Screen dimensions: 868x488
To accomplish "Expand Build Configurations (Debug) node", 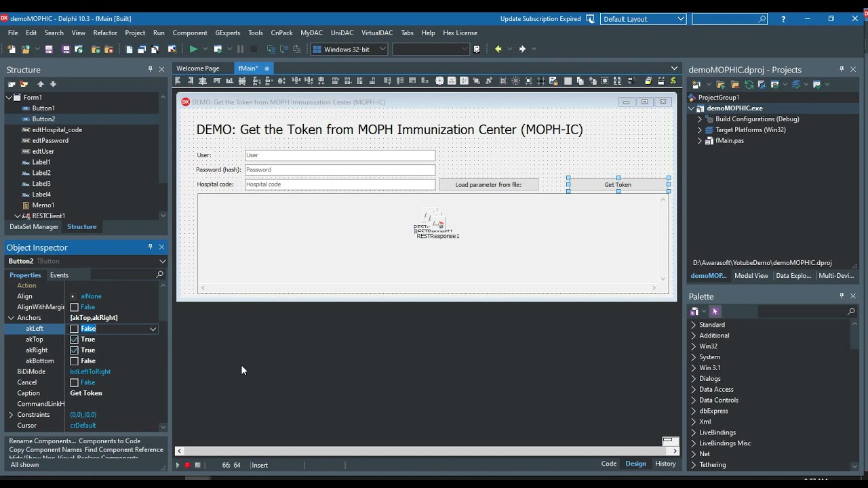I will click(x=700, y=119).
